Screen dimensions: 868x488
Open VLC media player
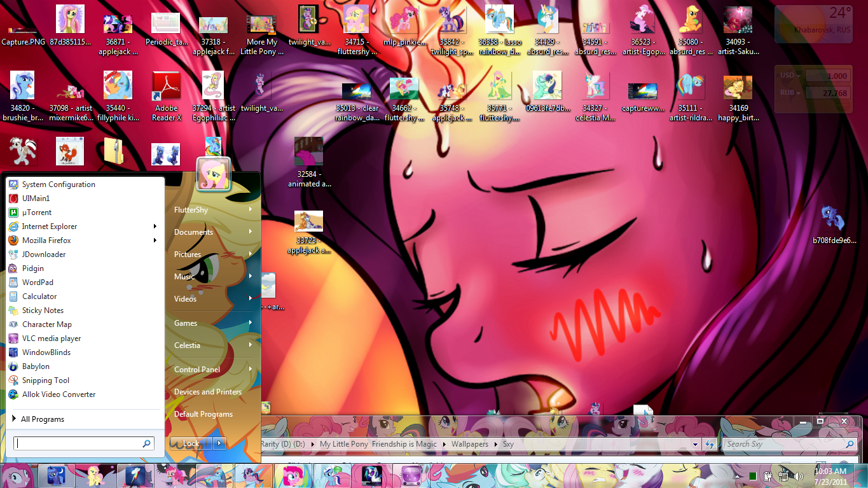click(51, 338)
